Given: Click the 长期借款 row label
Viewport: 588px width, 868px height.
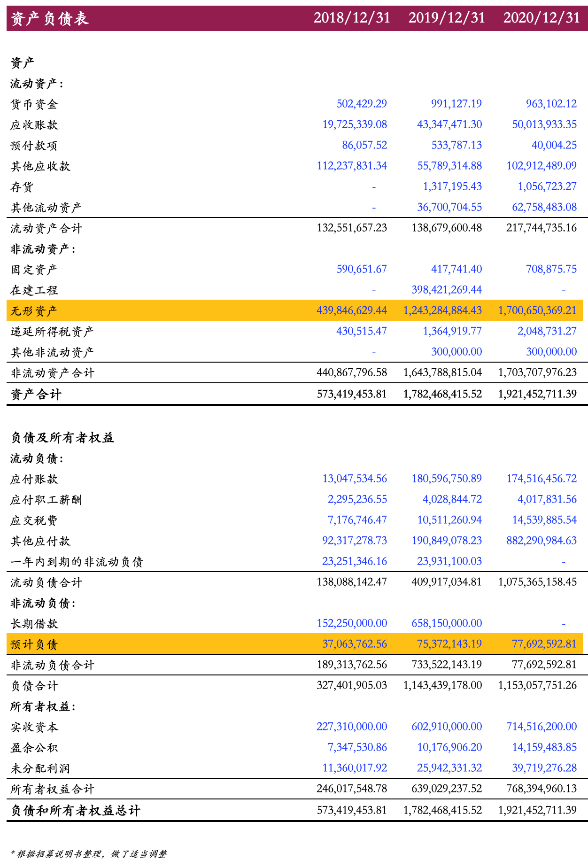Looking at the screenshot, I should click(34, 624).
